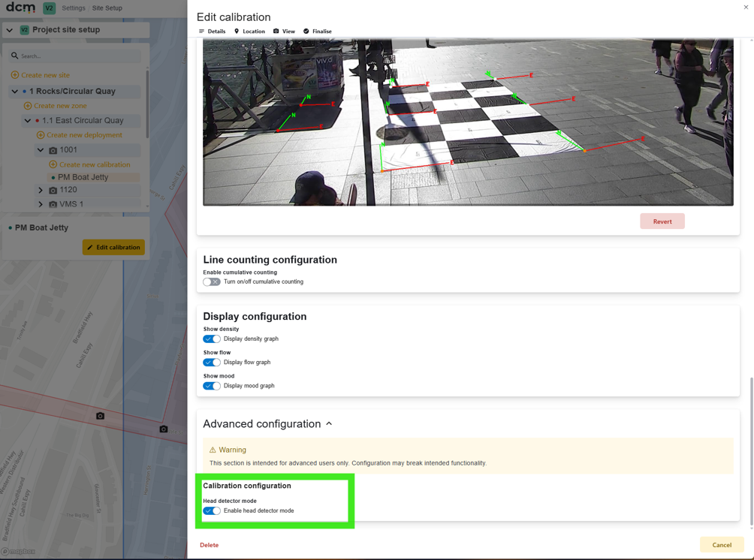754x560 pixels.
Task: Collapse the 1 Rocks/Circular Quay site node
Action: [x=15, y=92]
